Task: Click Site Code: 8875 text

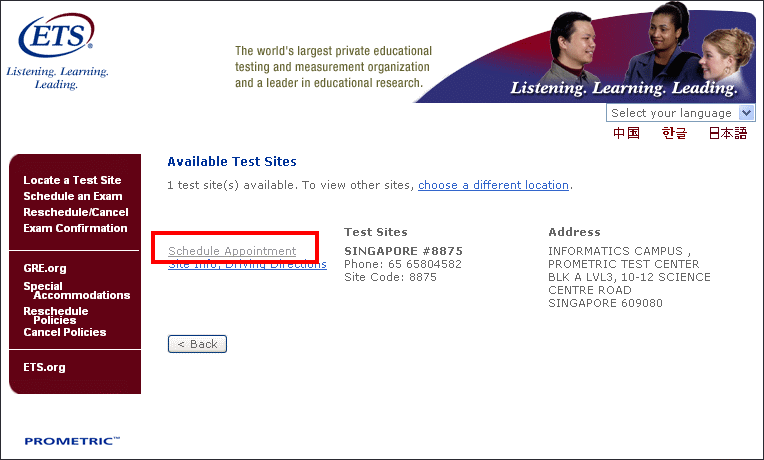Action: pyautogui.click(x=390, y=277)
